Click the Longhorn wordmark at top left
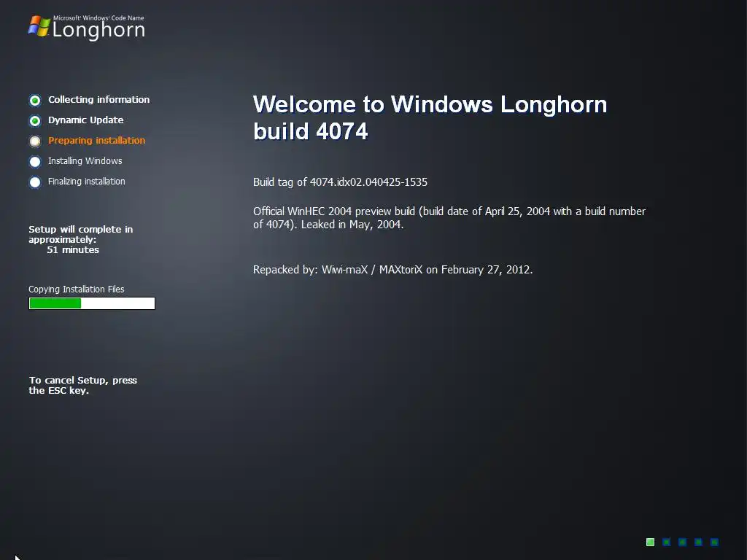This screenshot has height=560, width=747. (x=98, y=30)
